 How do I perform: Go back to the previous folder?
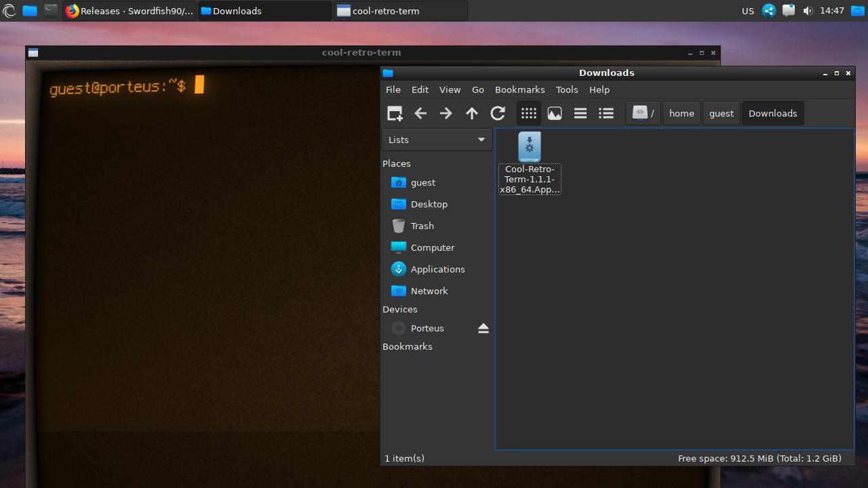[x=420, y=114]
